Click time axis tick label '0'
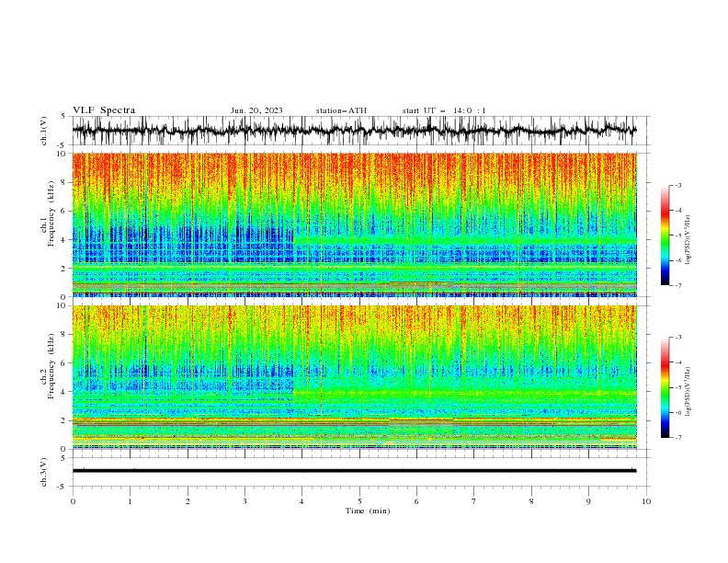 [x=73, y=501]
